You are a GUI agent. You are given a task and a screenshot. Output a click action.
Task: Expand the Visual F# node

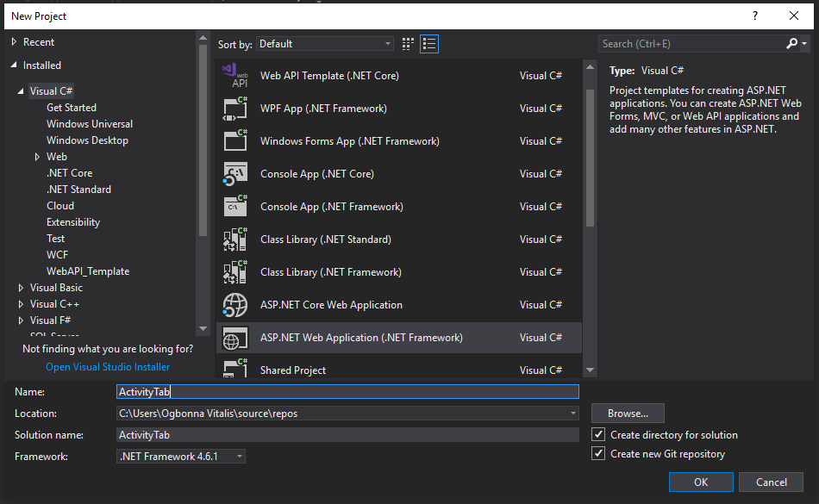click(x=21, y=320)
